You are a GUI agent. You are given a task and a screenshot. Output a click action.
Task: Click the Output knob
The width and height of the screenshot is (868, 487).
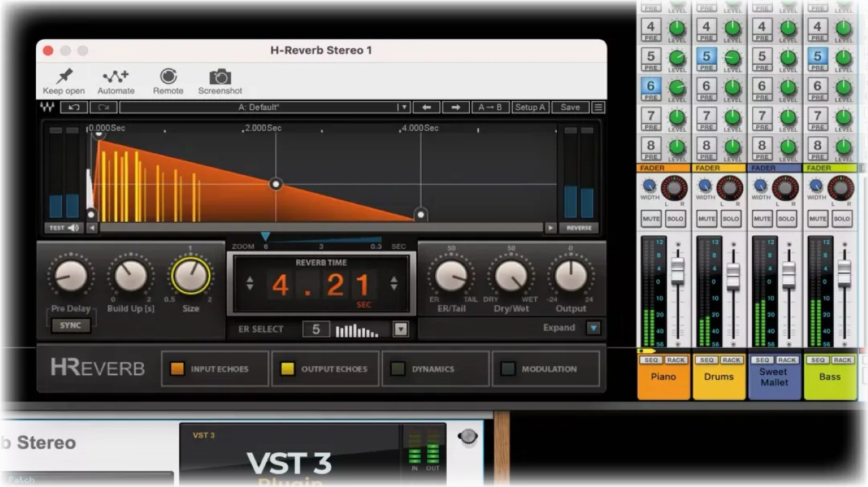(x=571, y=275)
